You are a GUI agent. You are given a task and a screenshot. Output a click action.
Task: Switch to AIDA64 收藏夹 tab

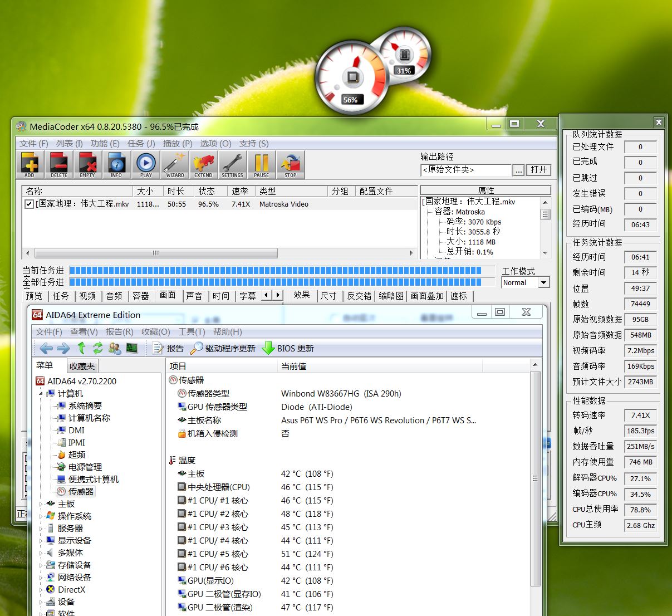(x=82, y=366)
